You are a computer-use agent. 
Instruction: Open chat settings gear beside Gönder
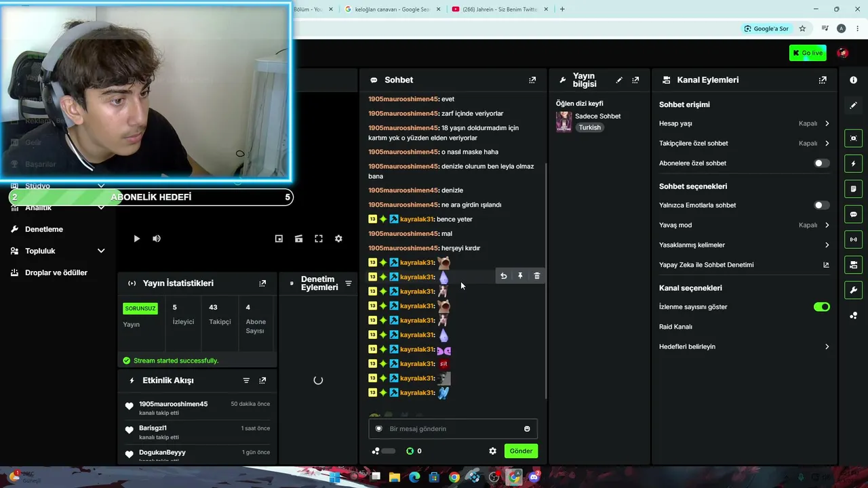click(x=493, y=451)
